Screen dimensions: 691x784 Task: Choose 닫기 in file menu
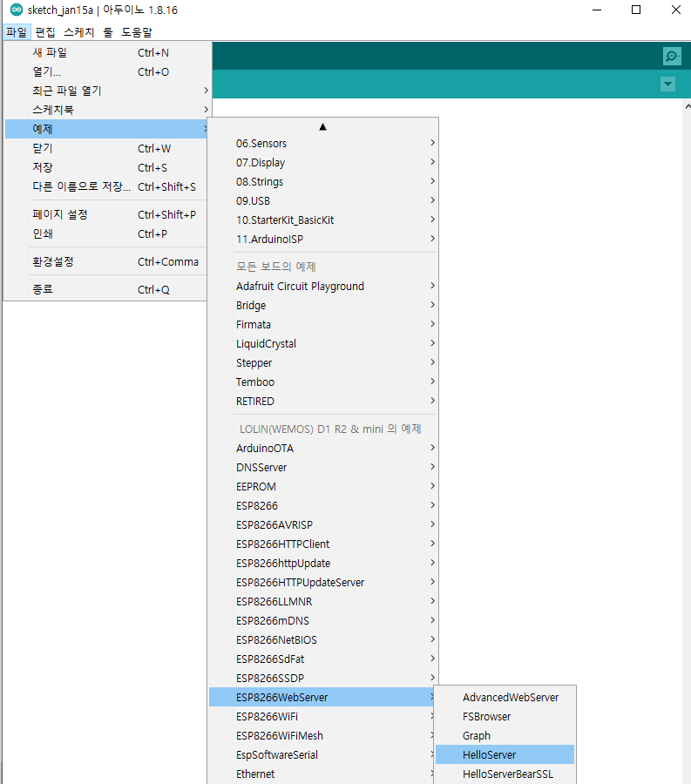[106, 148]
